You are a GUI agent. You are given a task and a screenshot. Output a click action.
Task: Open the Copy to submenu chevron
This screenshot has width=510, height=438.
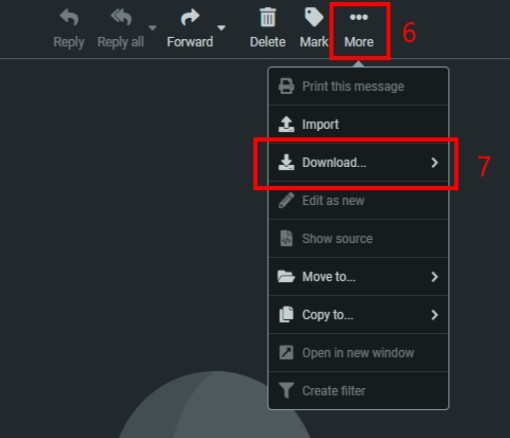(434, 315)
